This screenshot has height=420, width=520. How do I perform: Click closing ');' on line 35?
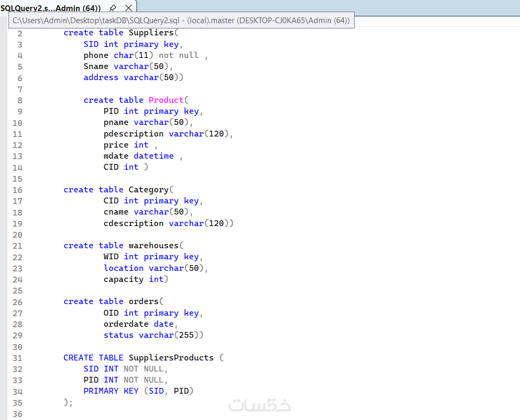[68, 403]
